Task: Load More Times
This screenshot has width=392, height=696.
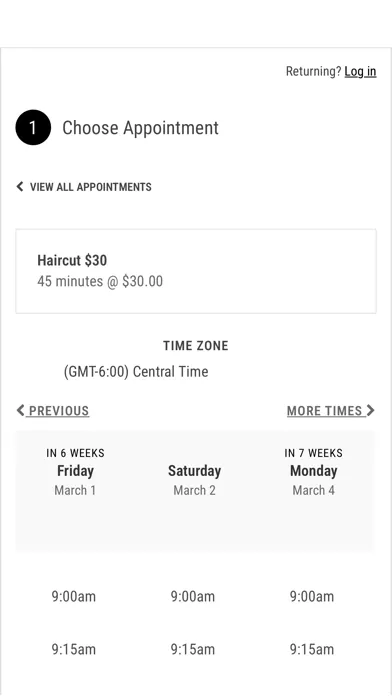Action: [331, 411]
